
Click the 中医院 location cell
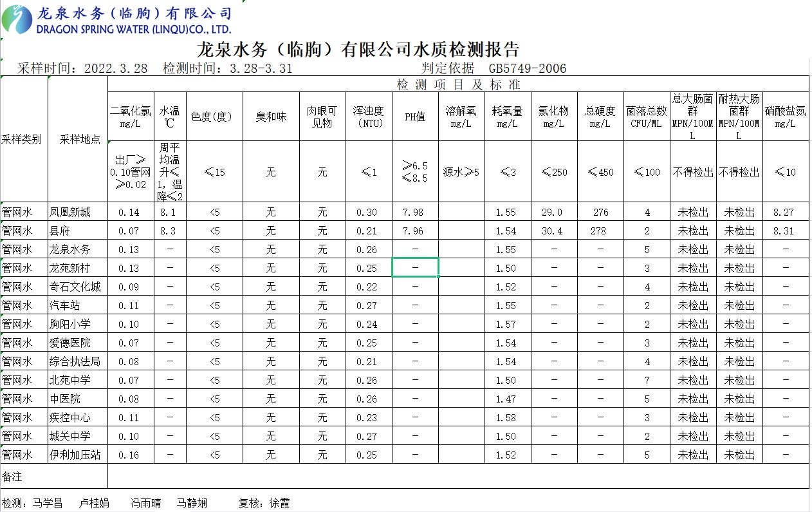78,399
